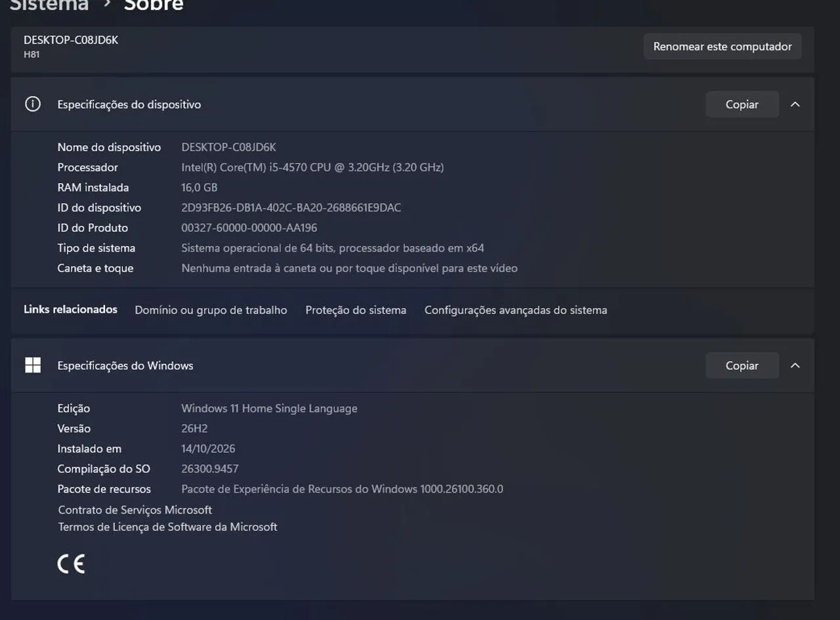This screenshot has width=840, height=620.
Task: Click the processor value Intel Core i5-4570
Action: click(x=312, y=167)
